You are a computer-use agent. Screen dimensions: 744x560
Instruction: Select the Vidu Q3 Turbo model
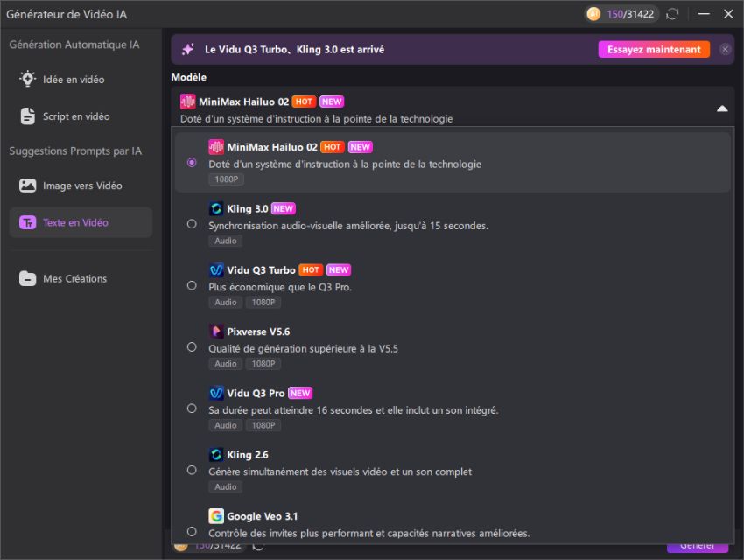(192, 286)
